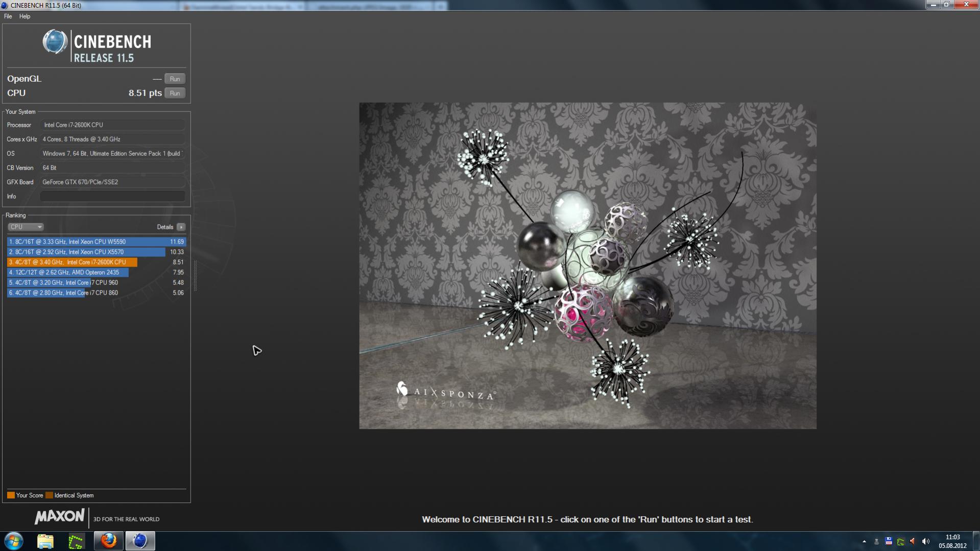Image resolution: width=980 pixels, height=551 pixels.
Task: Click the grey figure tray icon
Action: click(x=876, y=541)
